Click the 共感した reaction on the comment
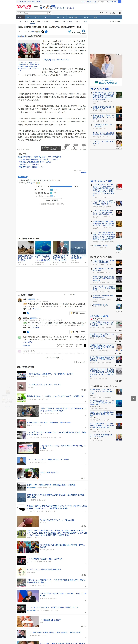138x644 pixels. (x=60, y=346)
